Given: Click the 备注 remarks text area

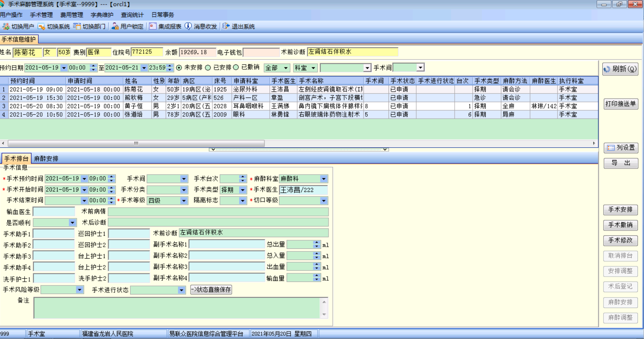Looking at the screenshot, I should pos(178,308).
